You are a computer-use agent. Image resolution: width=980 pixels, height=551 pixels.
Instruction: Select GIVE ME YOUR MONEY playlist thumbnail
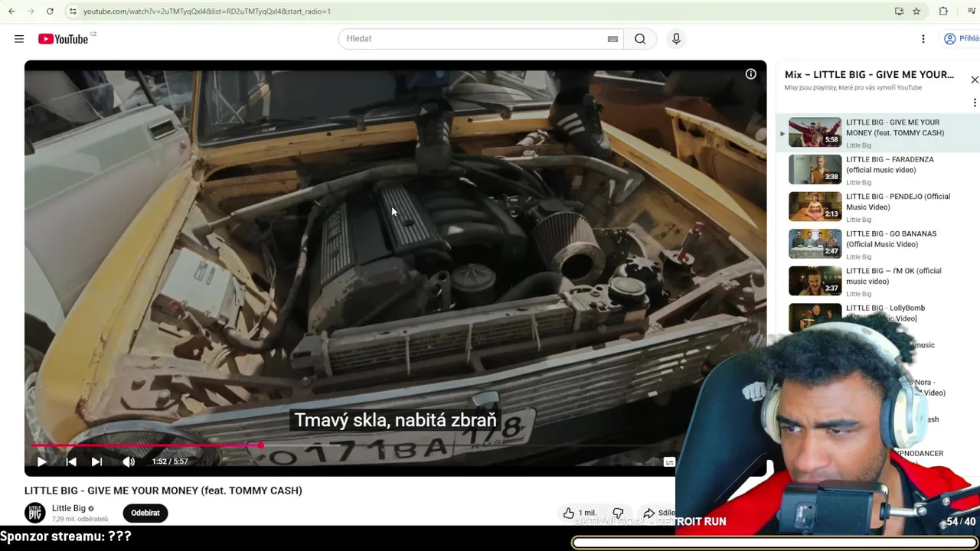pyautogui.click(x=815, y=132)
